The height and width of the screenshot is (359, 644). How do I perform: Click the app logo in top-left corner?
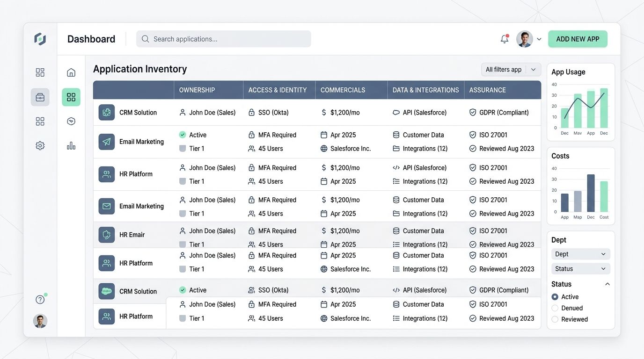pos(40,39)
